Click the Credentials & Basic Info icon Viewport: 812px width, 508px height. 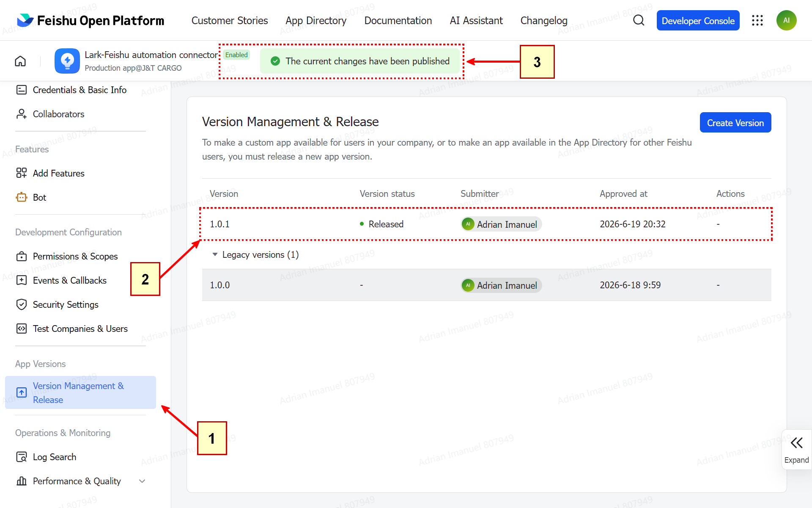click(22, 90)
